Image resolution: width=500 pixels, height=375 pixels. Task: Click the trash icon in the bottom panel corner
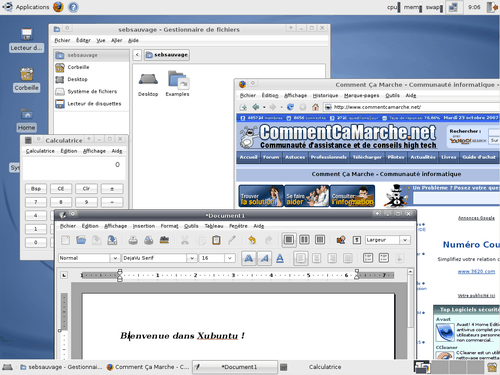coord(492,367)
